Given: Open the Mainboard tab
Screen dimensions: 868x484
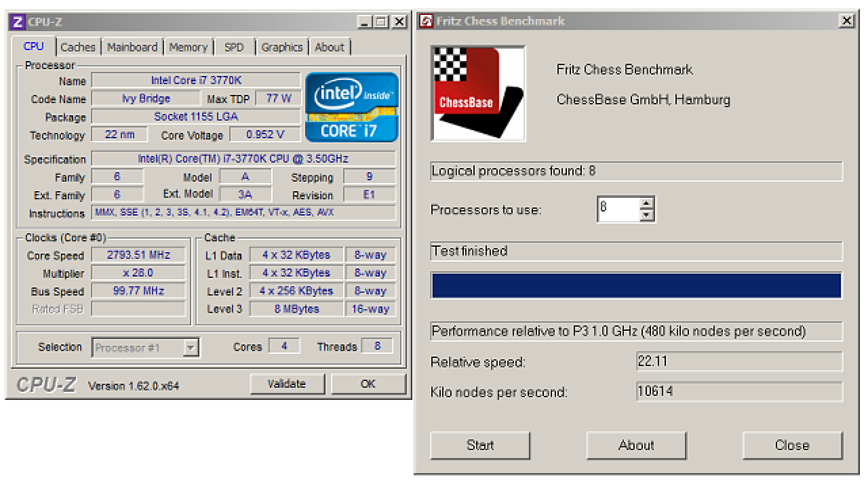Looking at the screenshot, I should tap(132, 47).
